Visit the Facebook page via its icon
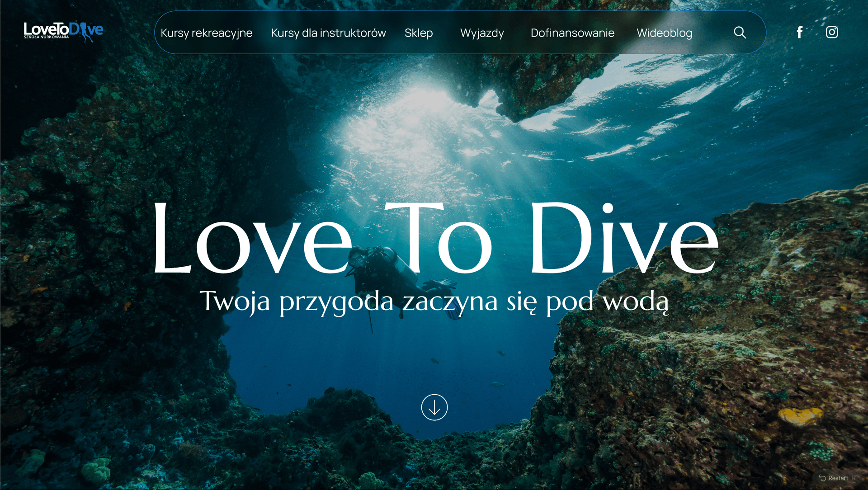 click(799, 32)
